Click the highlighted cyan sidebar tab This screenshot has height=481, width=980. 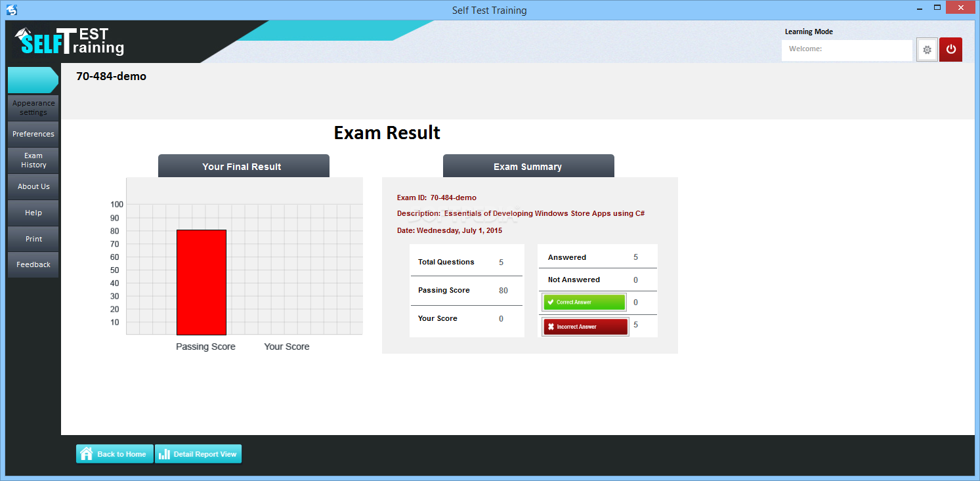pyautogui.click(x=33, y=80)
